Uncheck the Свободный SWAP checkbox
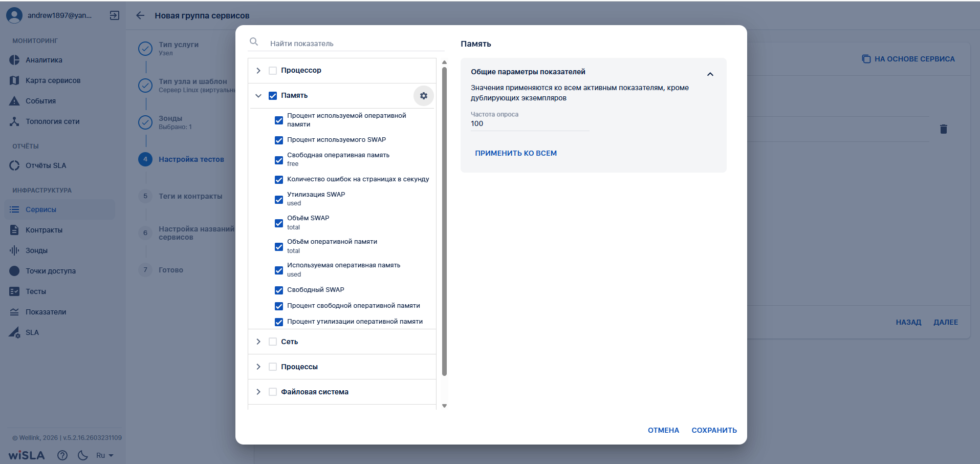This screenshot has height=464, width=980. click(x=279, y=290)
